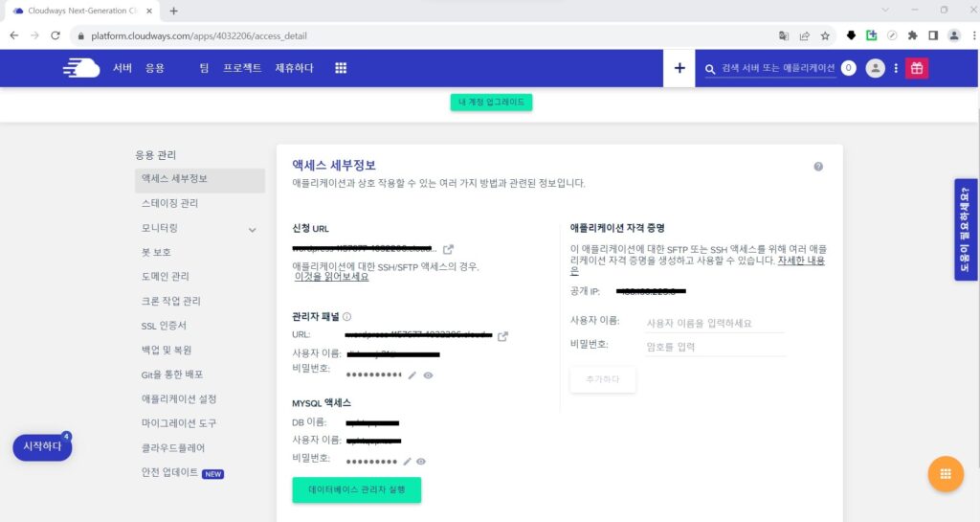
Task: Select 도메인 관리 in sidebar
Action: point(165,276)
